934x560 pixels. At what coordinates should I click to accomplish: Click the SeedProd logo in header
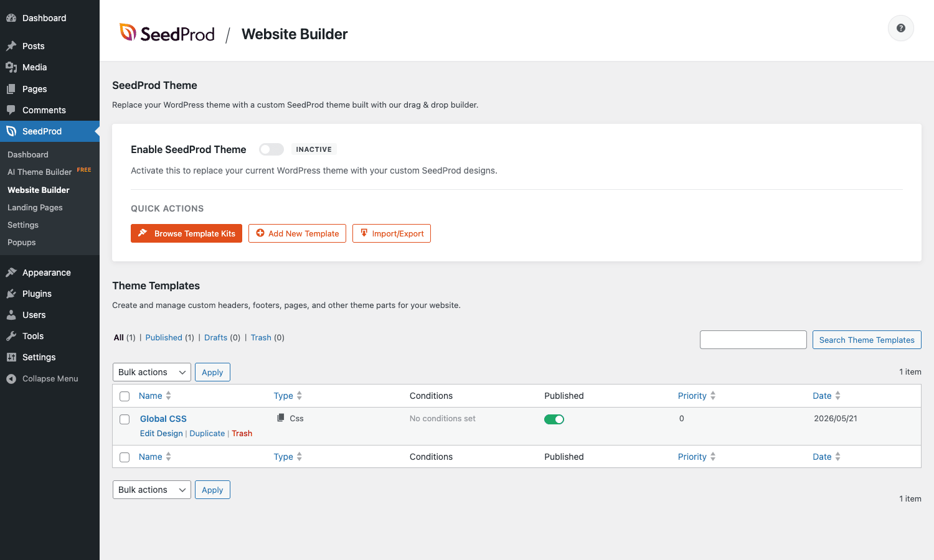click(167, 34)
